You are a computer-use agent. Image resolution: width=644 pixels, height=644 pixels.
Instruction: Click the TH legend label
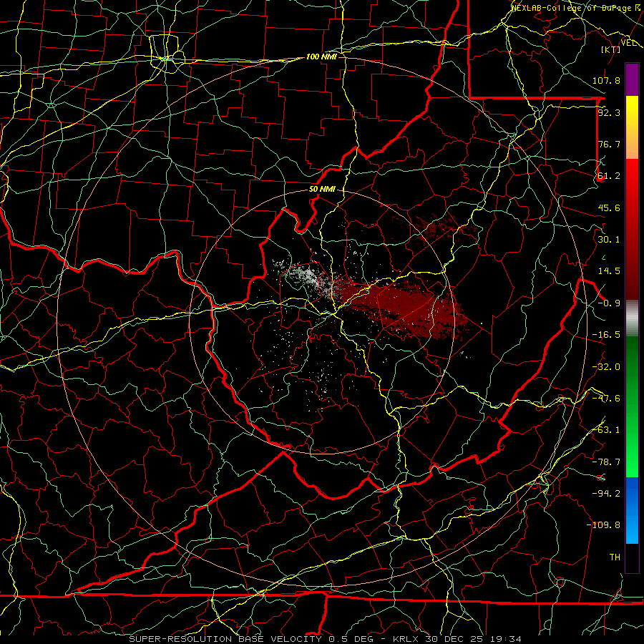coord(615,557)
